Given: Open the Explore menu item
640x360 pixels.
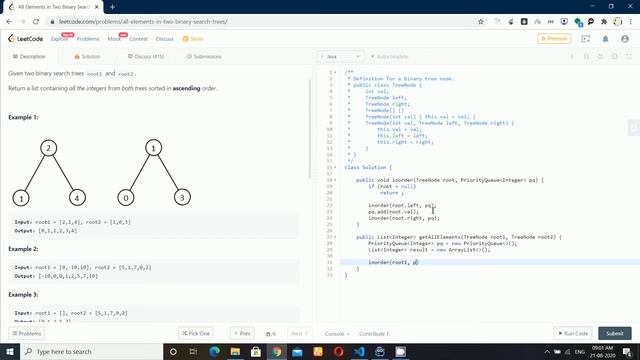Looking at the screenshot, I should coord(60,39).
